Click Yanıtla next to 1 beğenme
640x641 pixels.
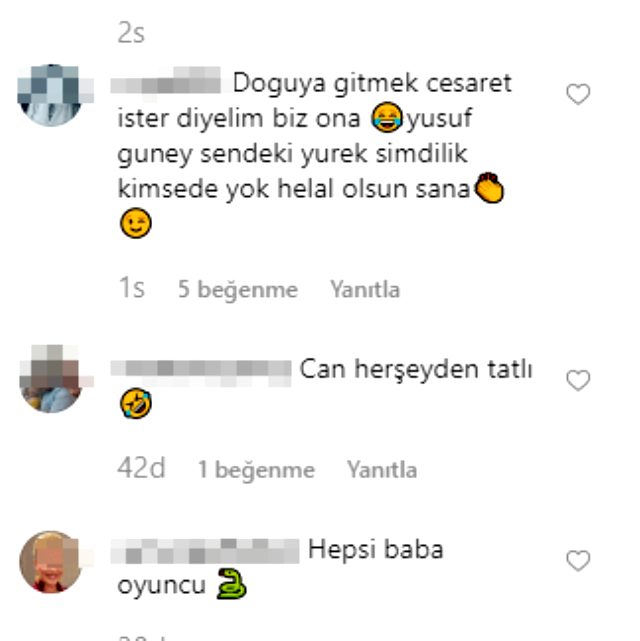(x=382, y=469)
